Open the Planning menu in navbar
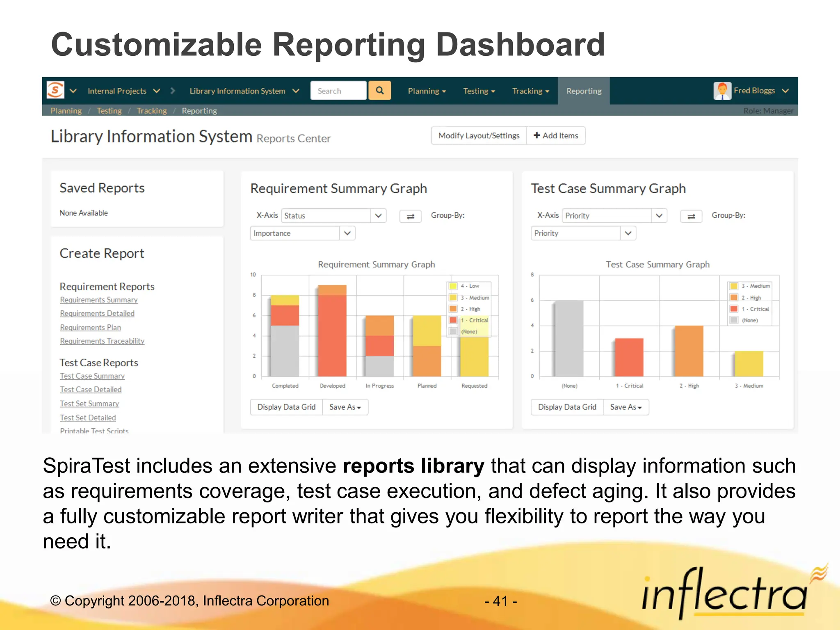Viewport: 840px width, 630px height. (x=427, y=91)
